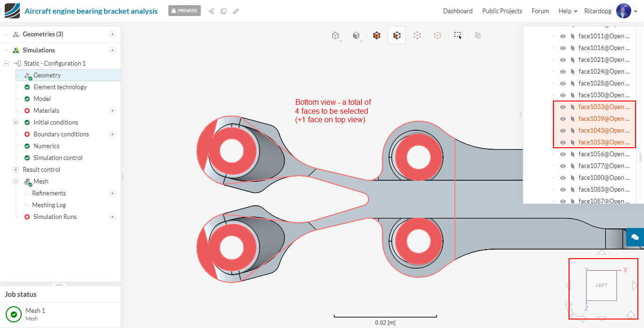Activate the node selection dotted cube icon
This screenshot has height=328, width=644.
tap(417, 35)
